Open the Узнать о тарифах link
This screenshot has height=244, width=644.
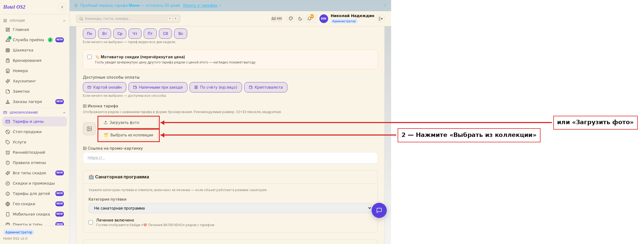(200, 5)
